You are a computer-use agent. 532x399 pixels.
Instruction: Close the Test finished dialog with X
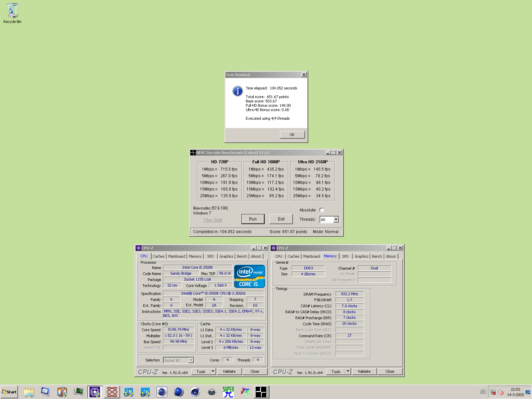304,75
